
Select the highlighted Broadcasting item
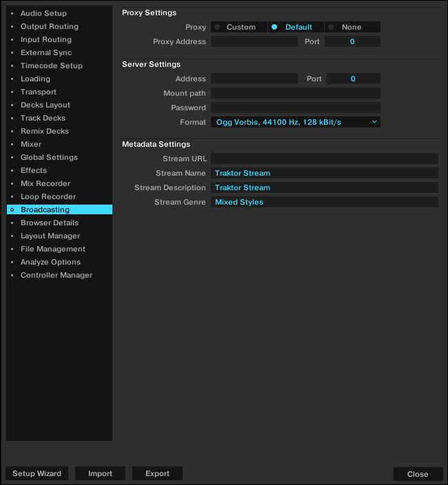[59, 209]
